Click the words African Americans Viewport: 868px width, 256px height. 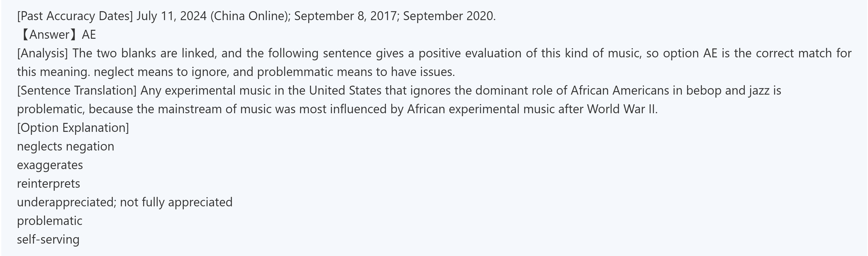coord(620,91)
